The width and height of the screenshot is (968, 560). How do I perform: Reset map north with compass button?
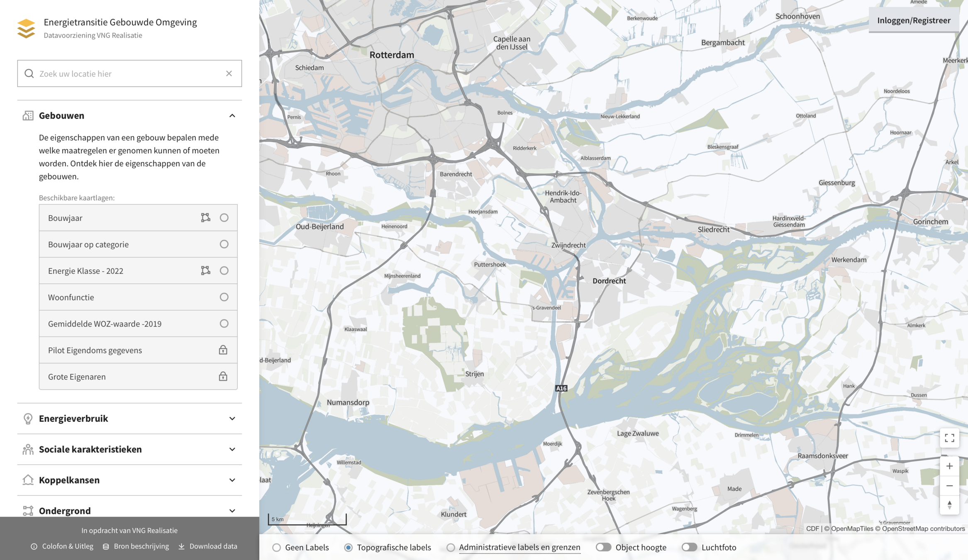(x=949, y=505)
